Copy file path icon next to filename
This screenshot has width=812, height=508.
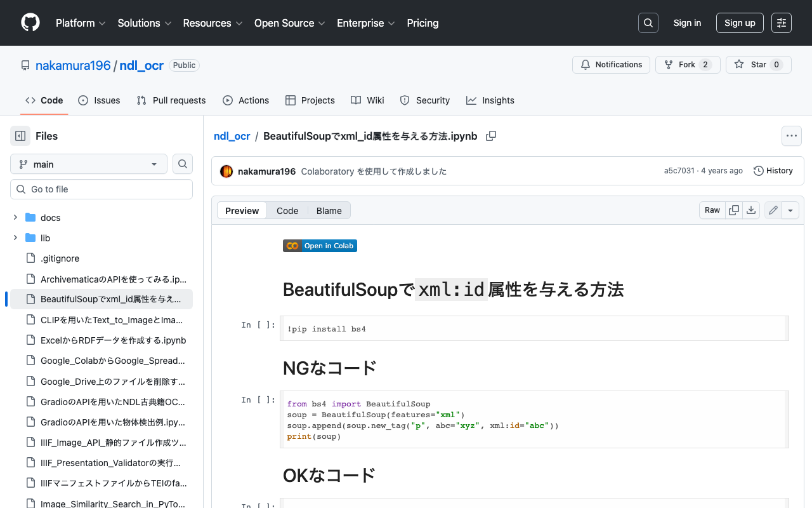click(491, 136)
